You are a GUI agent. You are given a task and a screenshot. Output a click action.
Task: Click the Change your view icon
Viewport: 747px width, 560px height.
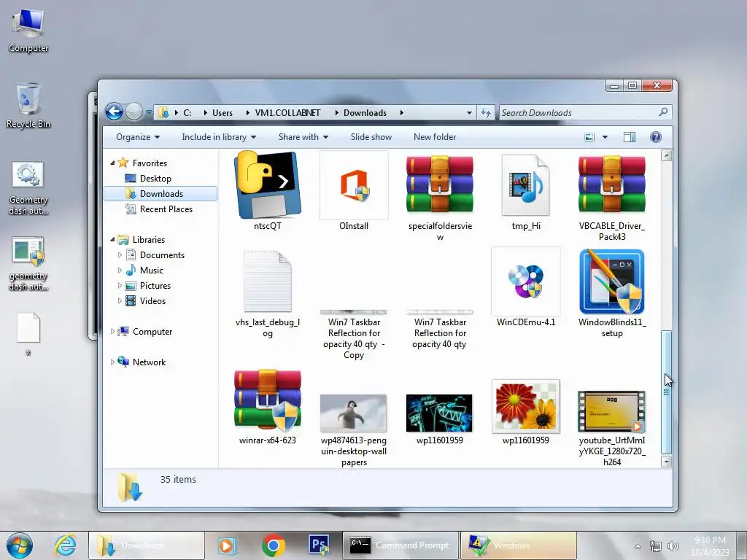click(x=589, y=137)
